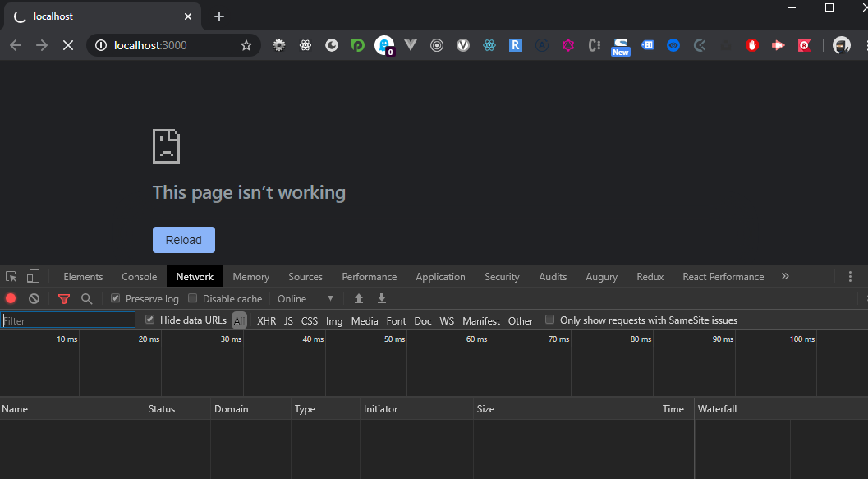Clear the network requests list
868x479 pixels.
pos(34,298)
